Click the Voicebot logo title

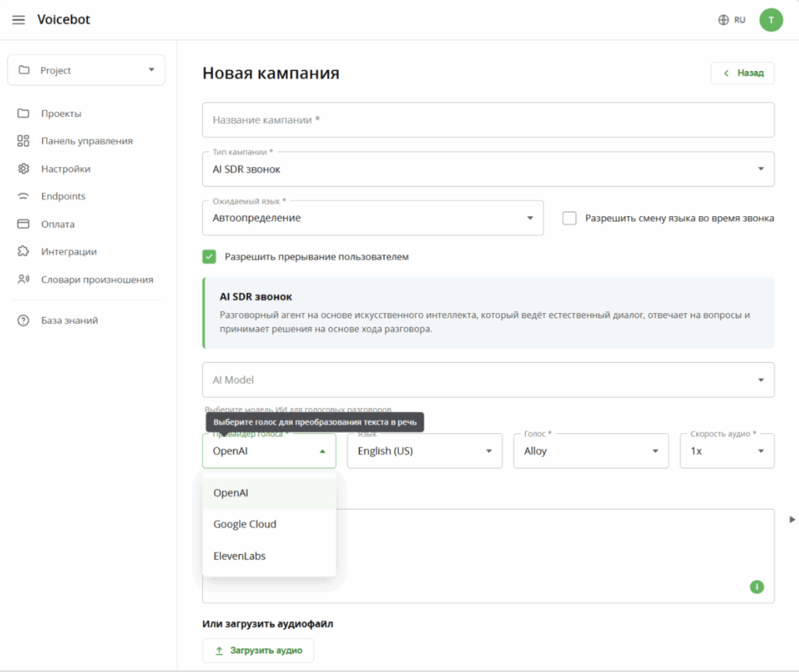[64, 20]
